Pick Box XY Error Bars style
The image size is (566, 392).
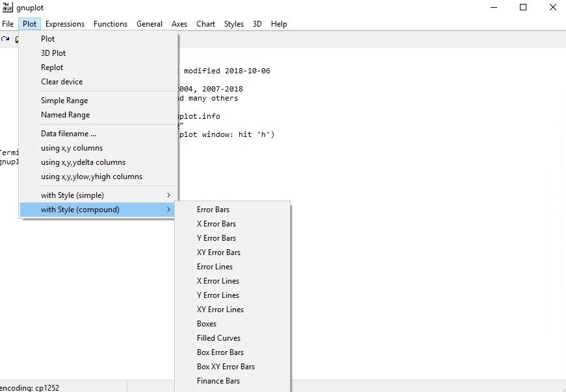tap(232, 367)
